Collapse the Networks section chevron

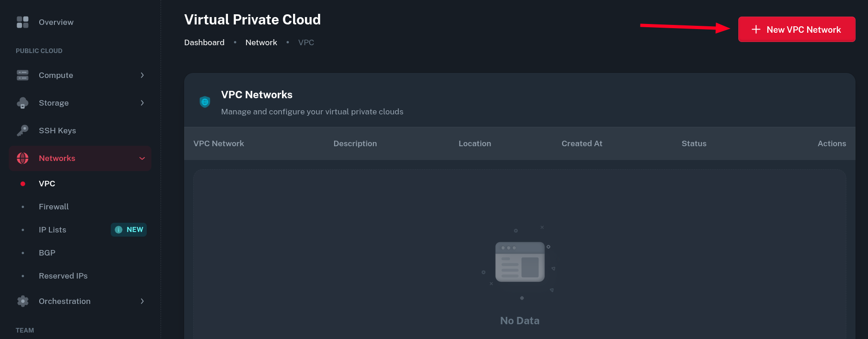coord(142,158)
